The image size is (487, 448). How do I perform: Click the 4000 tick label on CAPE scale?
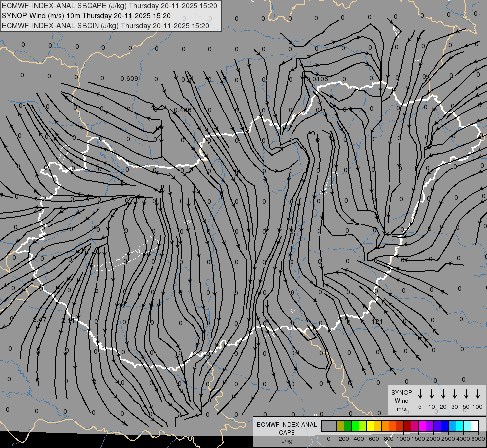click(463, 439)
